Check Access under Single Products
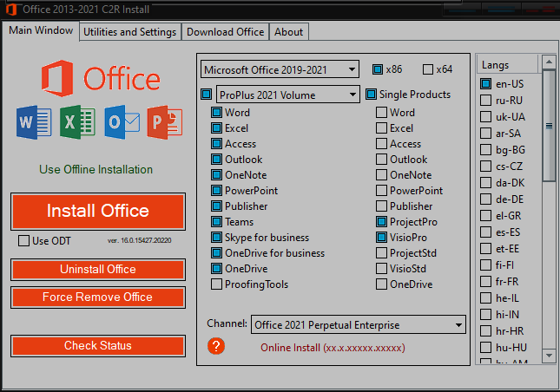Screen dimensions: 560x392 381,144
